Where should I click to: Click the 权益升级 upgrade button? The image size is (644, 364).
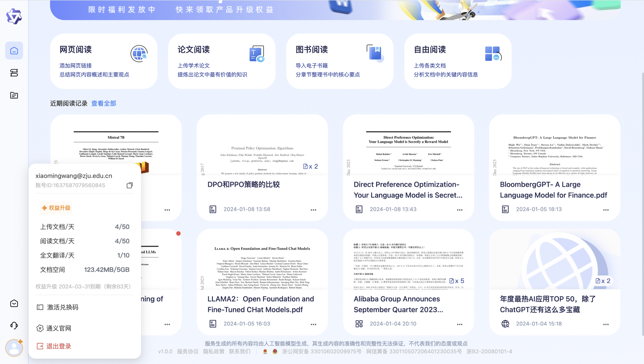[x=56, y=208]
